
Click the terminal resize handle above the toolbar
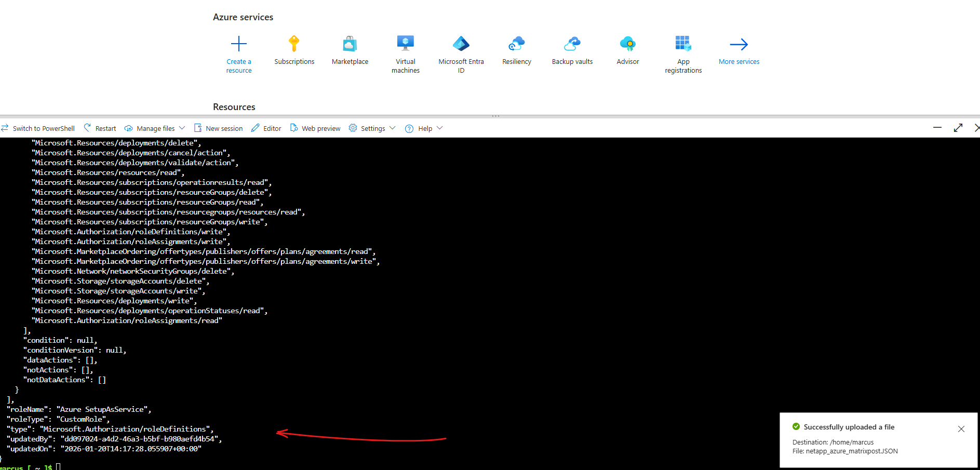[x=495, y=116]
